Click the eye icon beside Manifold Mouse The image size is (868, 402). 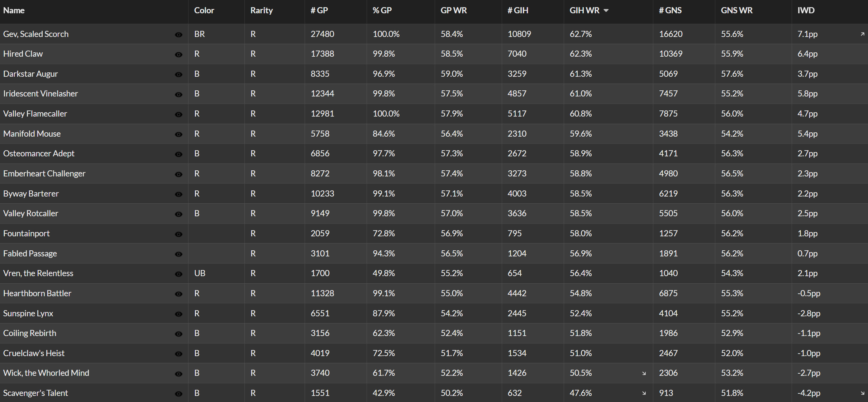178,134
